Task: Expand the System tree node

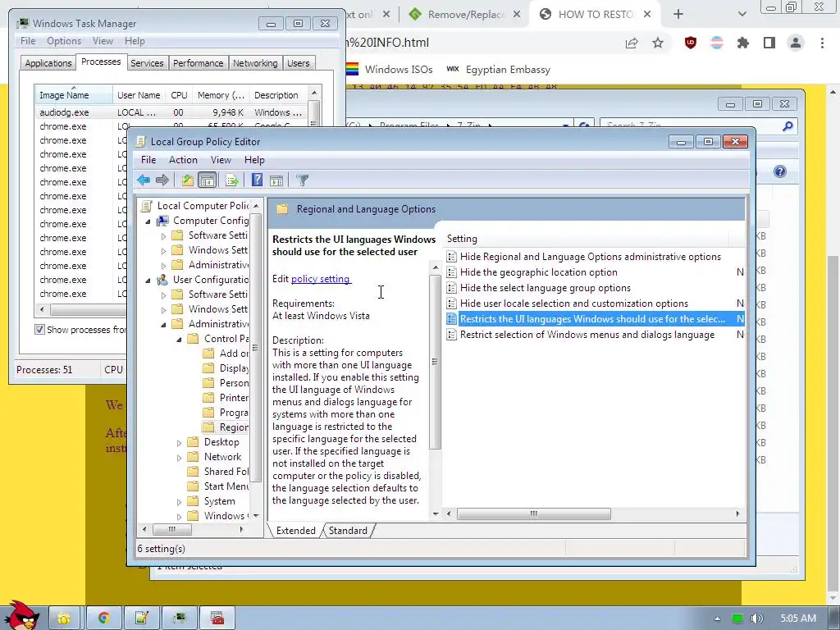Action: tap(180, 502)
